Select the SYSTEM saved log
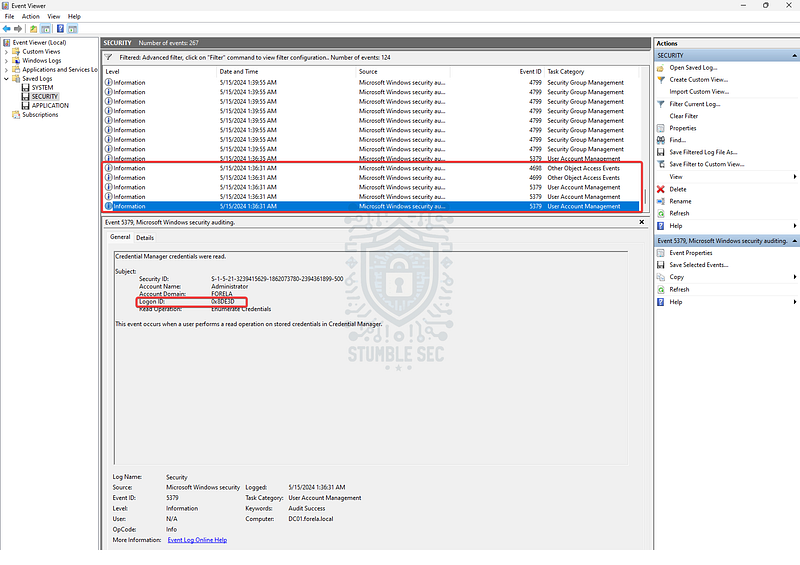 tap(42, 87)
